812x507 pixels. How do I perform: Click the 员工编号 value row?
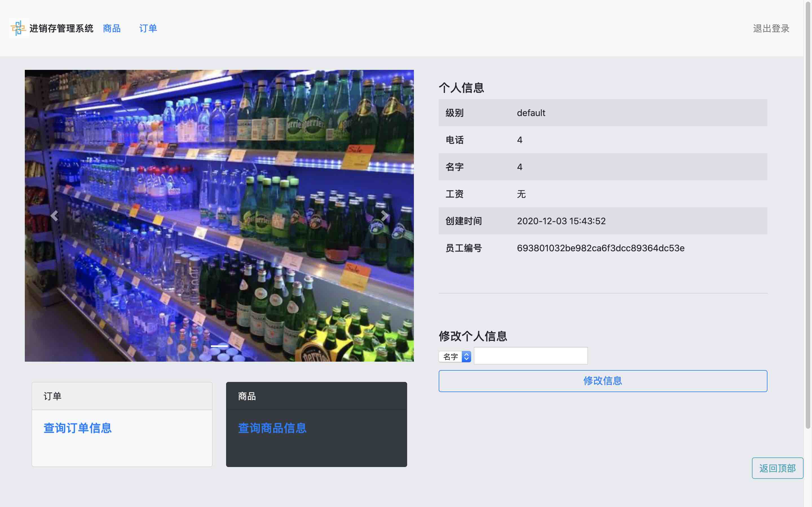(x=600, y=248)
